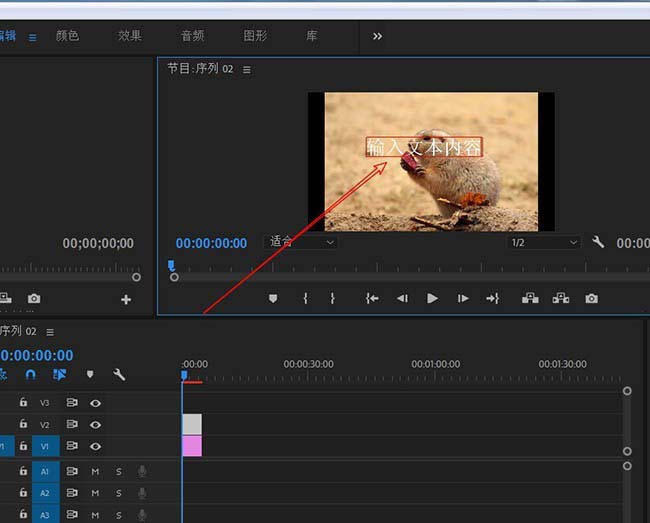This screenshot has width=650, height=523.
Task: Click the Lift button in Program monitor
Action: (x=530, y=298)
